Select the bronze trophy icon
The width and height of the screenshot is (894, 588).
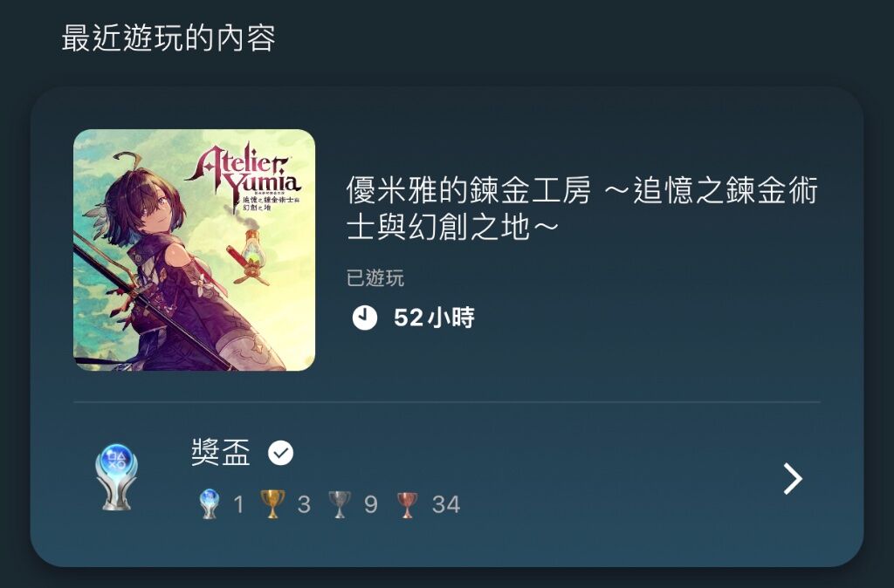[407, 505]
